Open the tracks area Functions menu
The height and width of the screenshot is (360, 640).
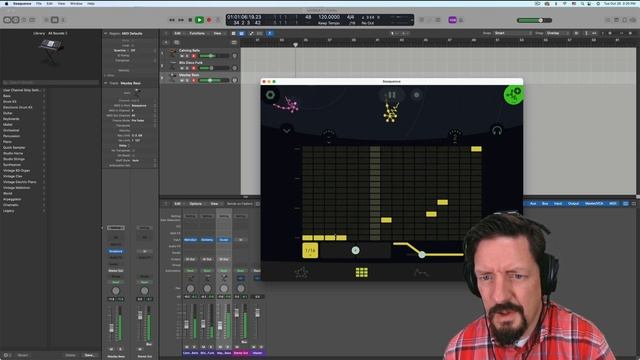197,33
